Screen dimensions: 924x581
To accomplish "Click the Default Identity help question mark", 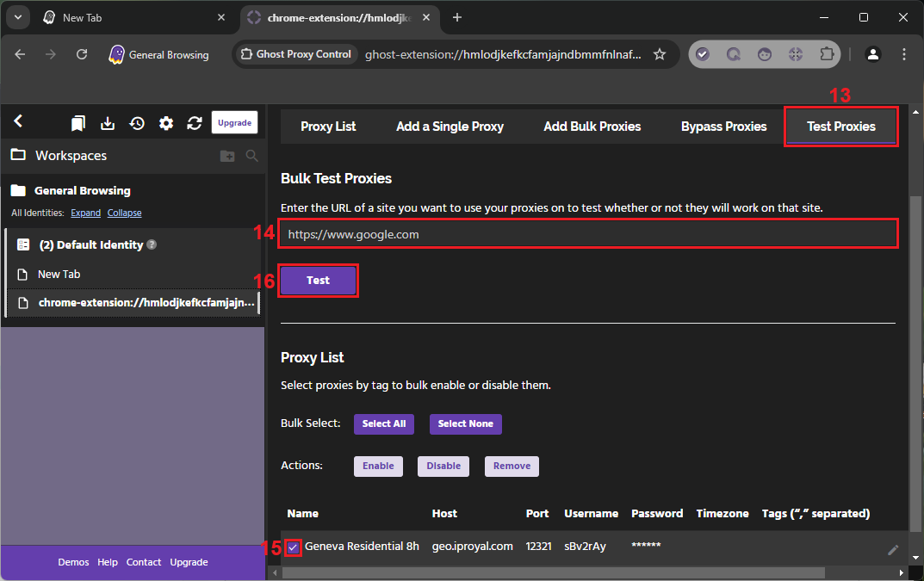I will tap(152, 244).
